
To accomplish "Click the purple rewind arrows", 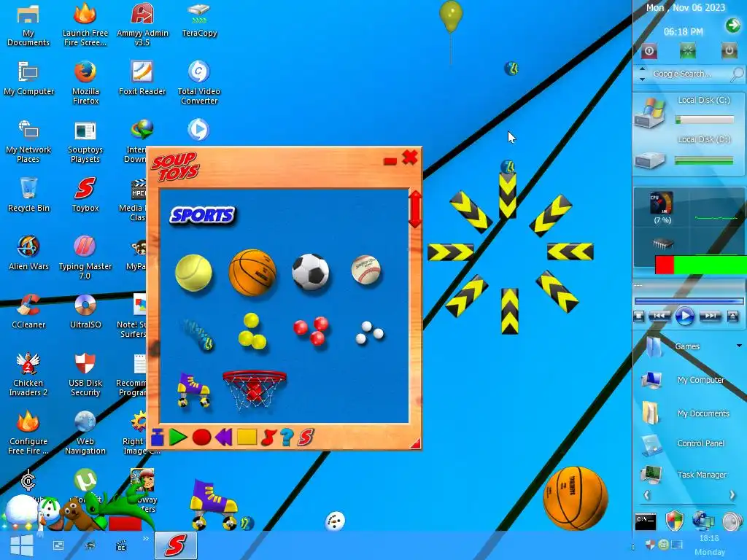I will (223, 437).
